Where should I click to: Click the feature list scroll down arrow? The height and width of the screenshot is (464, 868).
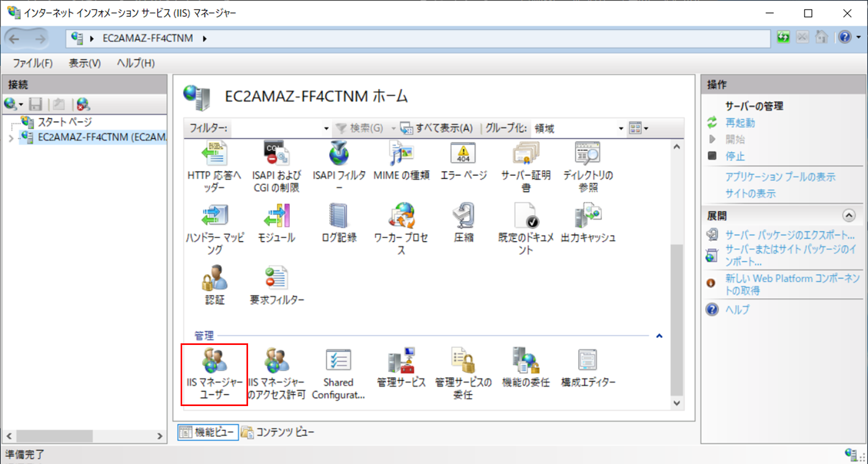(676, 403)
